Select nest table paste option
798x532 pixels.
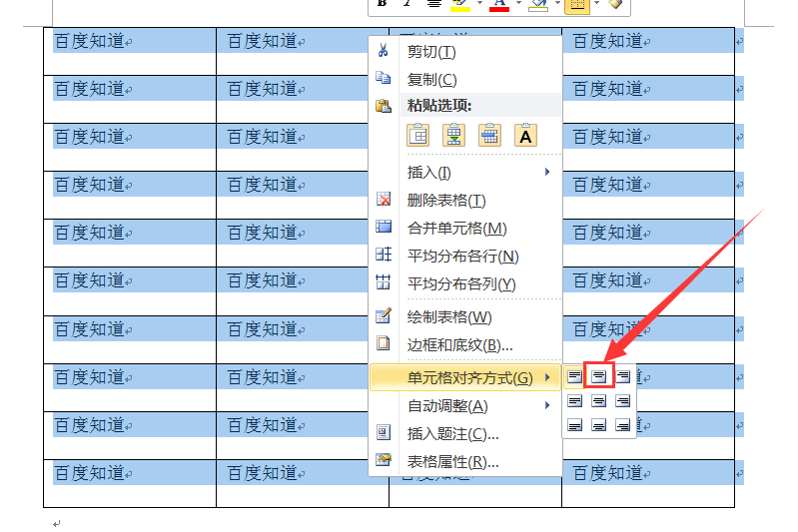click(418, 136)
